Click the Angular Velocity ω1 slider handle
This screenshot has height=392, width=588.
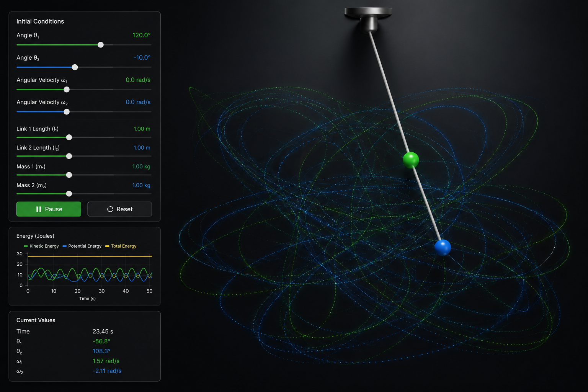tap(67, 90)
